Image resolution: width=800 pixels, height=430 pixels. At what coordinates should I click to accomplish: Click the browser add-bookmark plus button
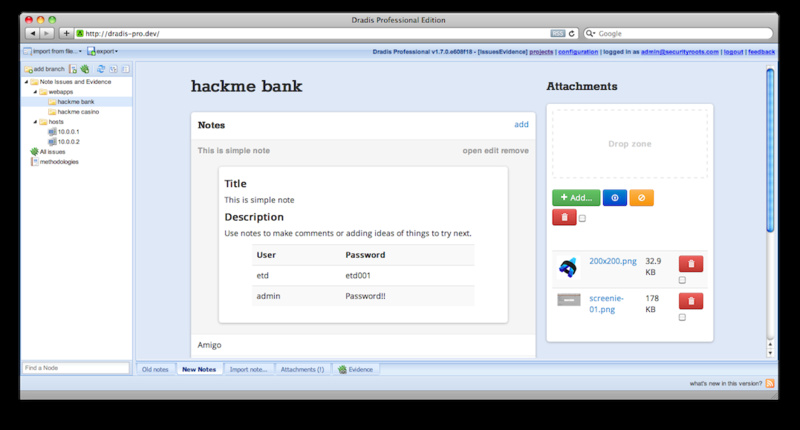[x=66, y=33]
